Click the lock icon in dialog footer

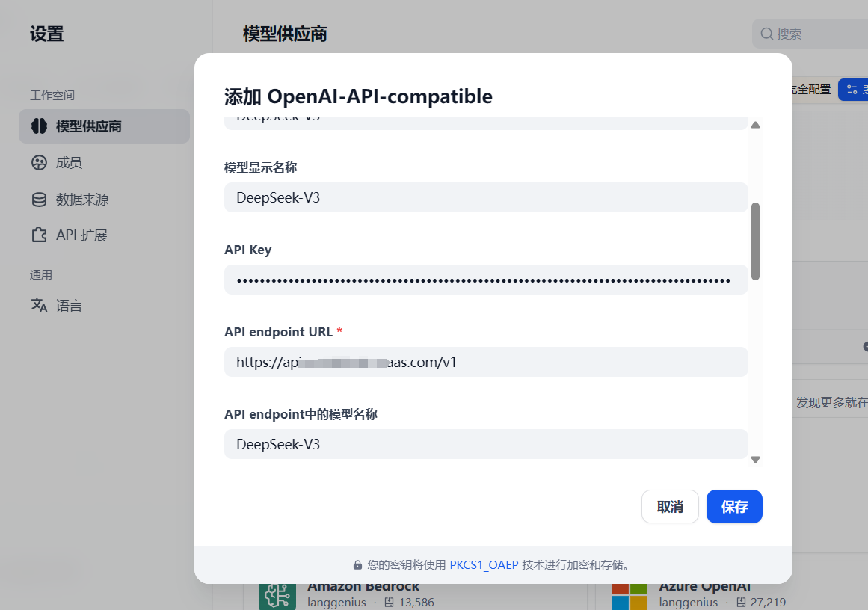tap(357, 565)
